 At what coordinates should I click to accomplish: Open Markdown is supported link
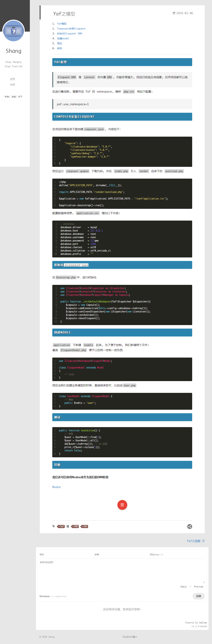[45, 596]
